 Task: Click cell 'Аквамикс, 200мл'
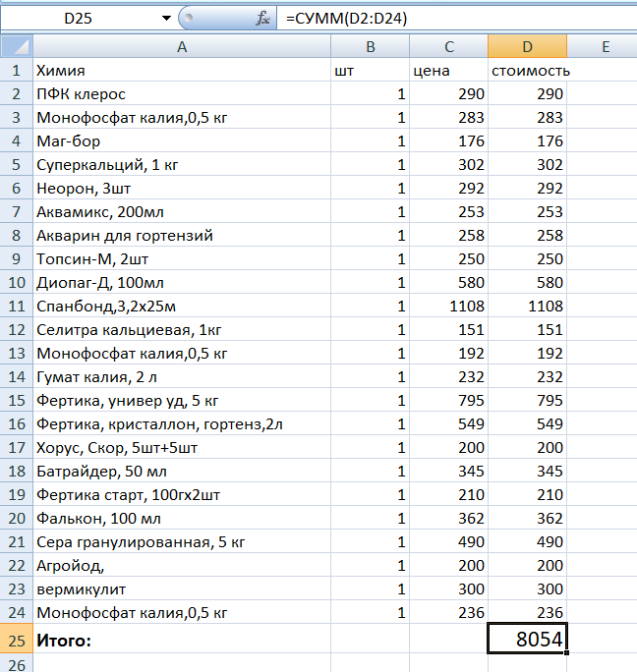(182, 211)
